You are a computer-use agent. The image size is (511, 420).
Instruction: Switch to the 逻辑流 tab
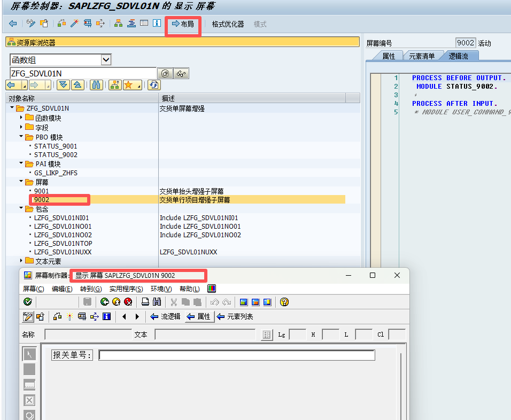[x=458, y=56]
